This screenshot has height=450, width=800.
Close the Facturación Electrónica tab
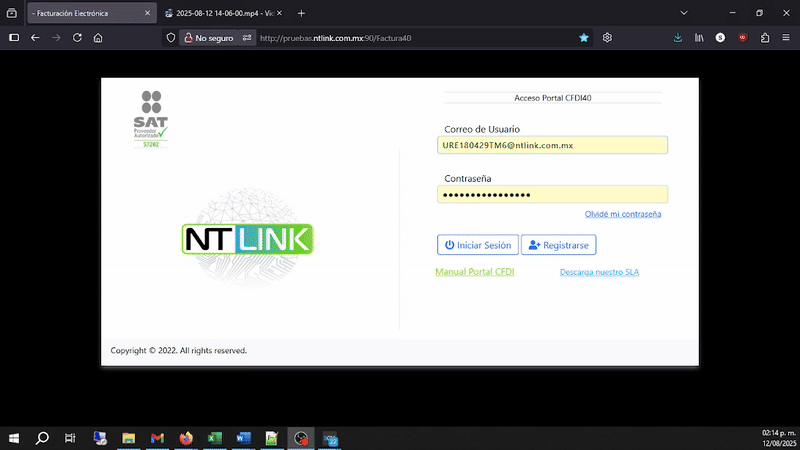pyautogui.click(x=147, y=13)
